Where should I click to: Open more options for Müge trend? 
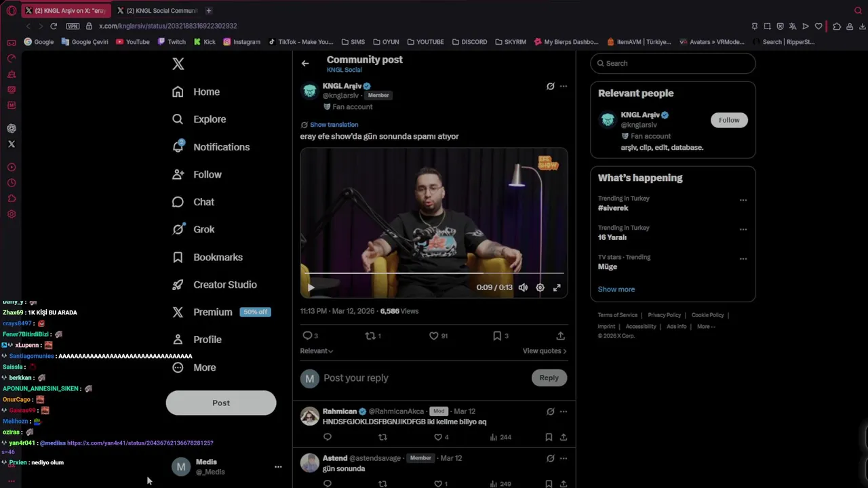[x=743, y=258]
